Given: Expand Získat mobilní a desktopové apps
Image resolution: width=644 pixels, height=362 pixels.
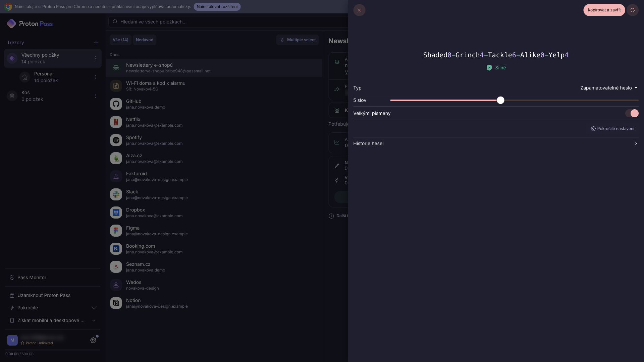Looking at the screenshot, I should pyautogui.click(x=53, y=320).
